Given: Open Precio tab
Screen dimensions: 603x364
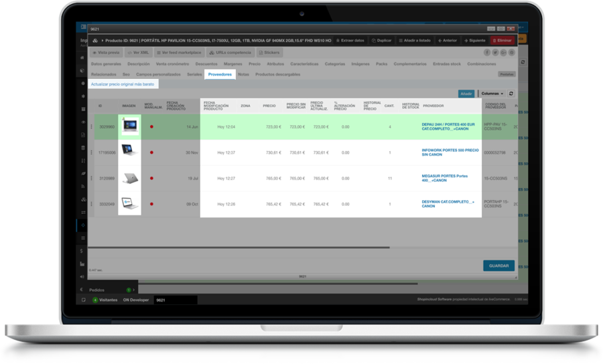Looking at the screenshot, I should (x=255, y=64).
